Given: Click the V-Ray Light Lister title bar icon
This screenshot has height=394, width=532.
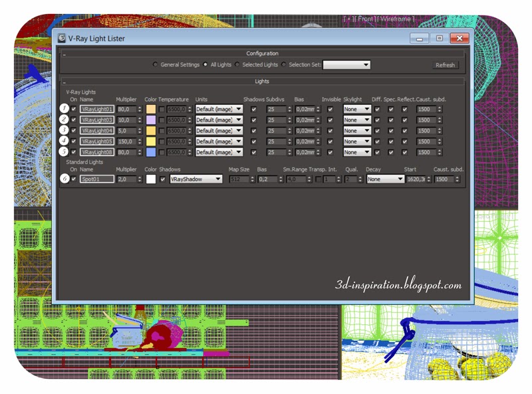Looking at the screenshot, I should tap(62, 39).
